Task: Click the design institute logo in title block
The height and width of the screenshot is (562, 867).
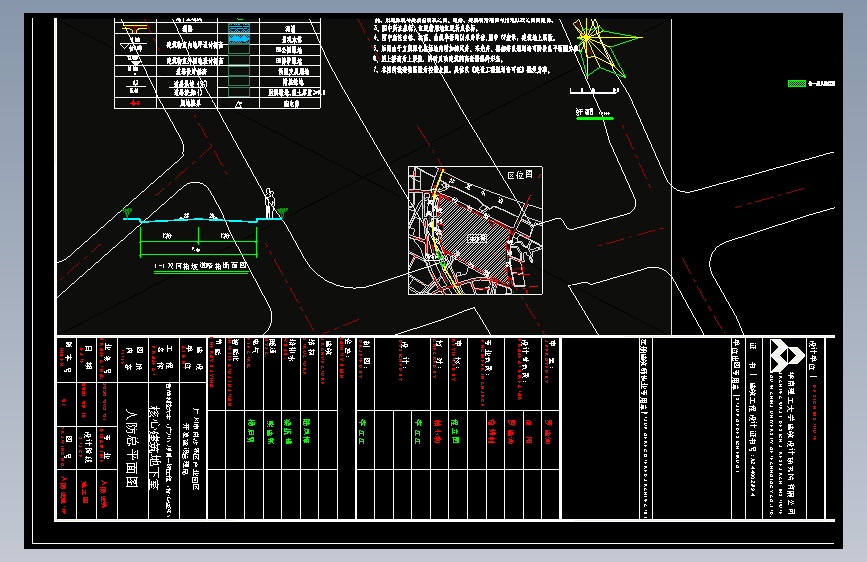Action: pos(787,355)
